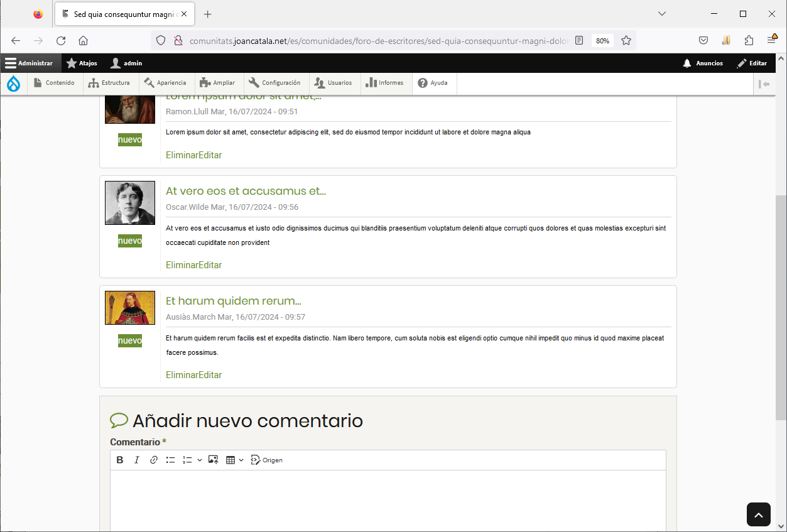Open the admin user tab
Screen dimensions: 787x532
coord(126,63)
